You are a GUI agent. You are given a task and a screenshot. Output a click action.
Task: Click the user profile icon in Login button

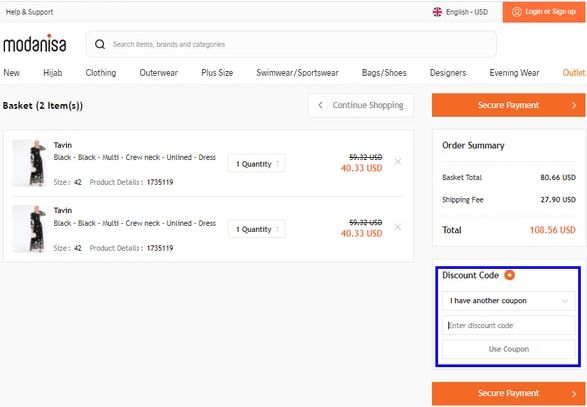pos(517,12)
